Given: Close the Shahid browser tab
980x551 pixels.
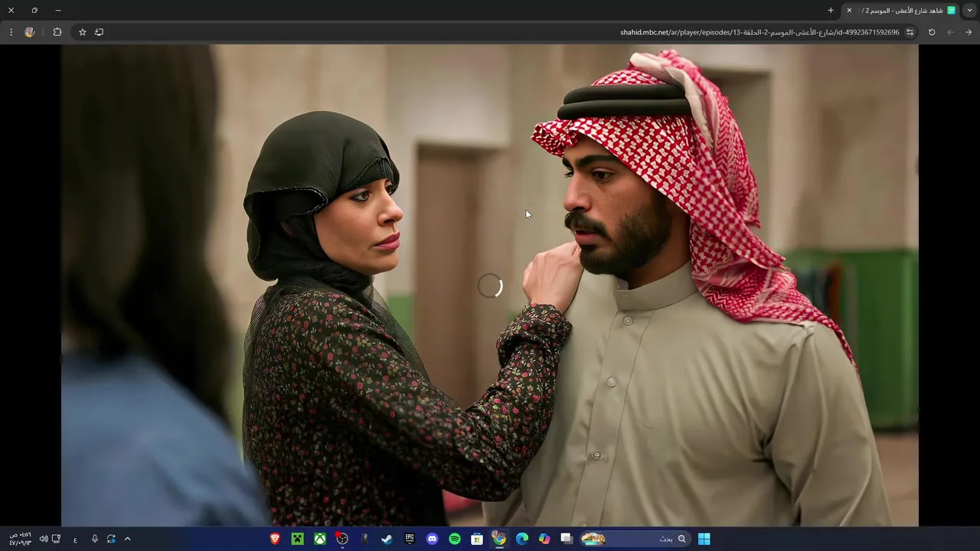Looking at the screenshot, I should (849, 11).
